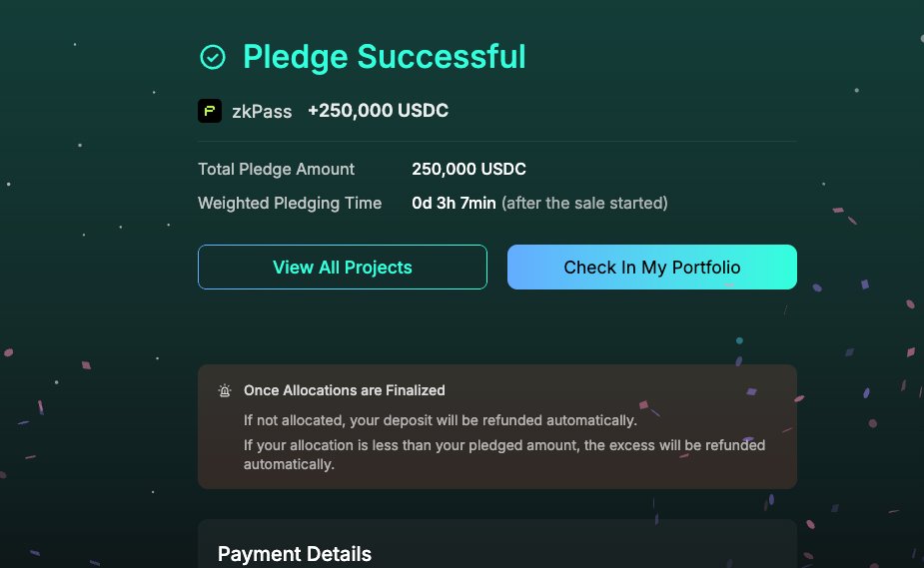924x568 pixels.
Task: Click the 250,000 USDC total pledge value
Action: tap(468, 170)
